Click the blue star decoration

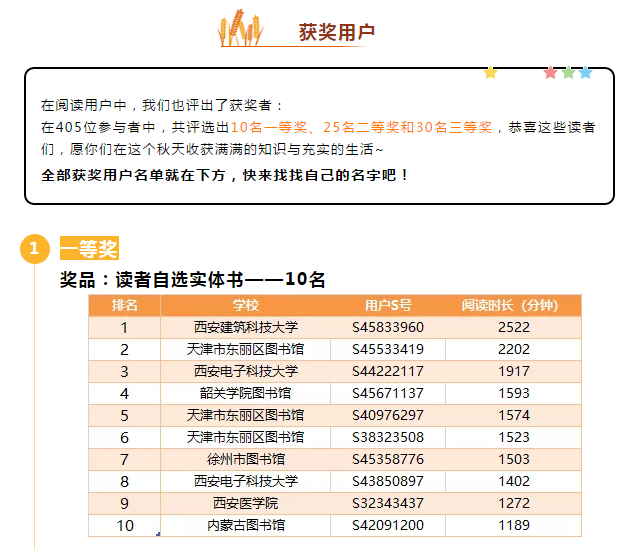click(x=586, y=72)
